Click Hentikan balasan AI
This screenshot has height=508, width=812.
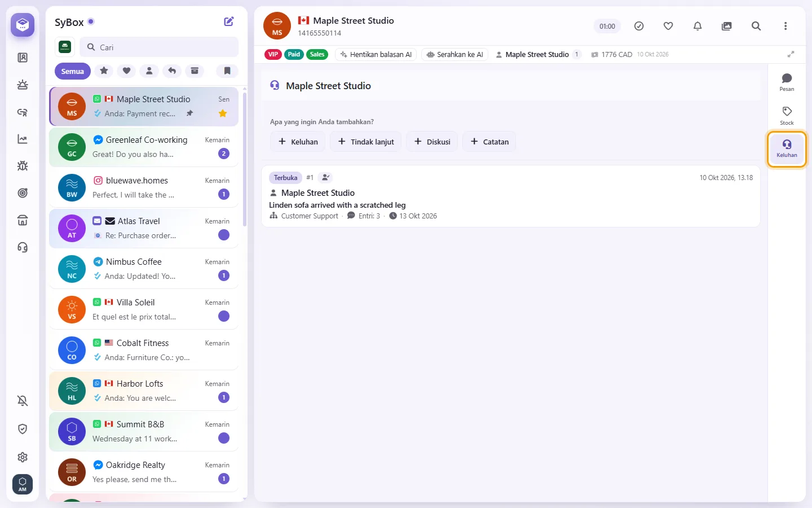click(x=376, y=54)
